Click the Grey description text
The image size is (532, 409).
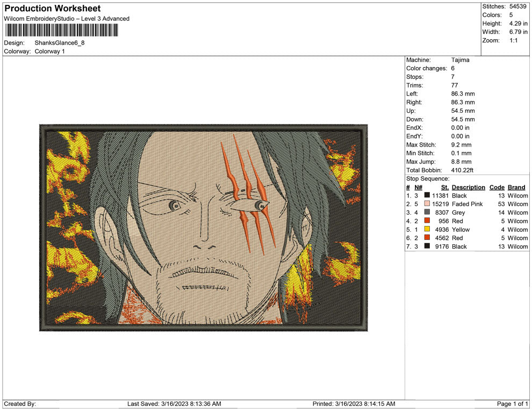click(x=458, y=213)
